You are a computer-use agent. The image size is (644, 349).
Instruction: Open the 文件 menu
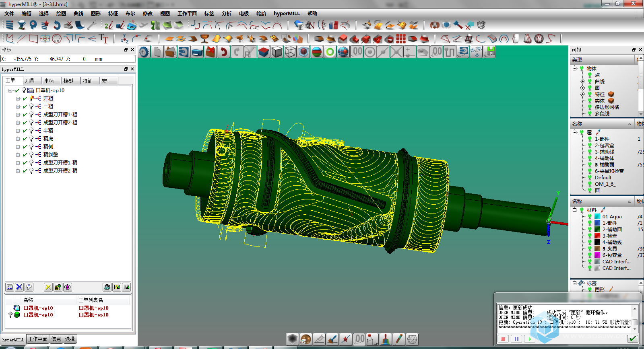pos(9,13)
